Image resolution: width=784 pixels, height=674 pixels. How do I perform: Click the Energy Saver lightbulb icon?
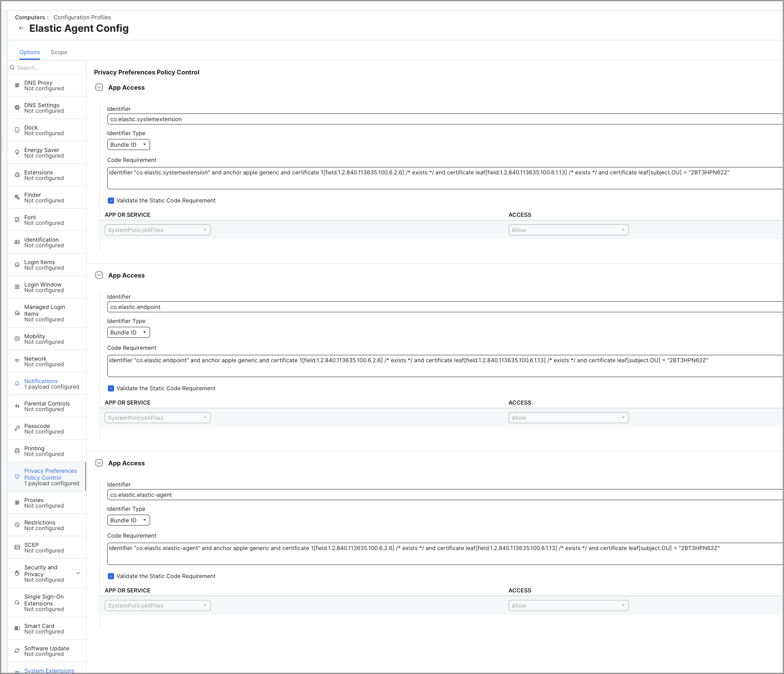17,152
